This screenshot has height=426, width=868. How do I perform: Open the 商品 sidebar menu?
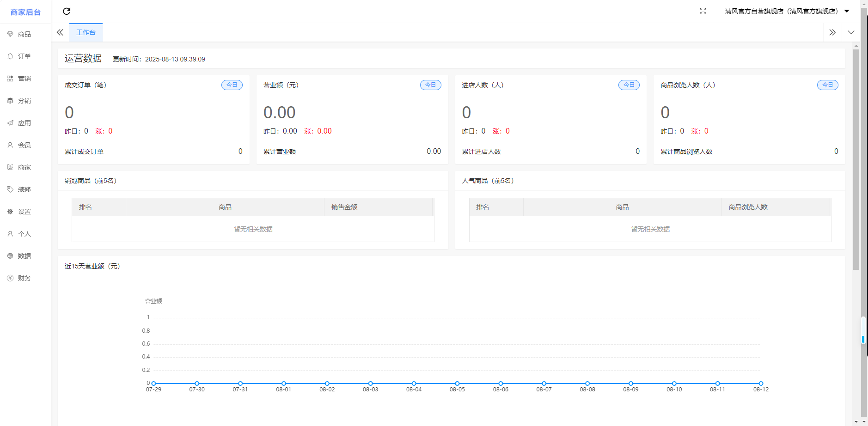click(x=24, y=34)
